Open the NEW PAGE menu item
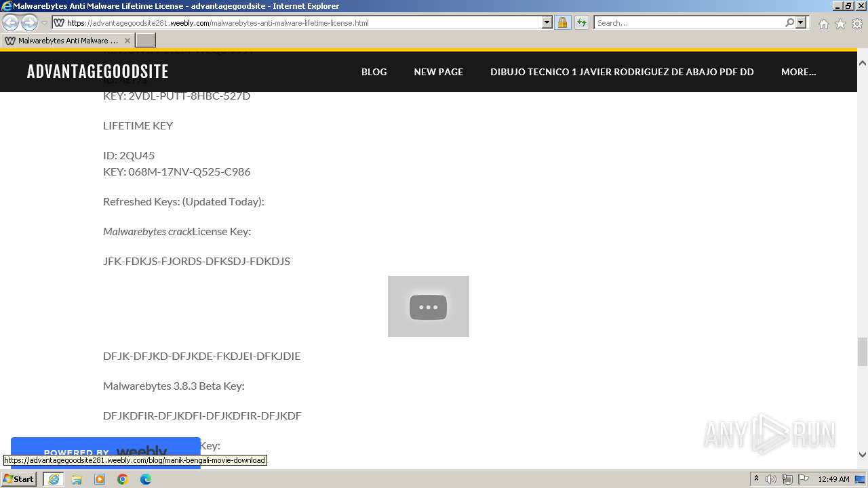 (439, 72)
